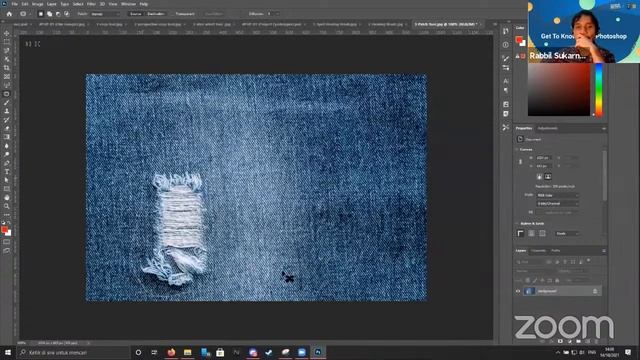Switch to the Adjustments panel tab
Screen dimensions: 640x360
(547, 128)
